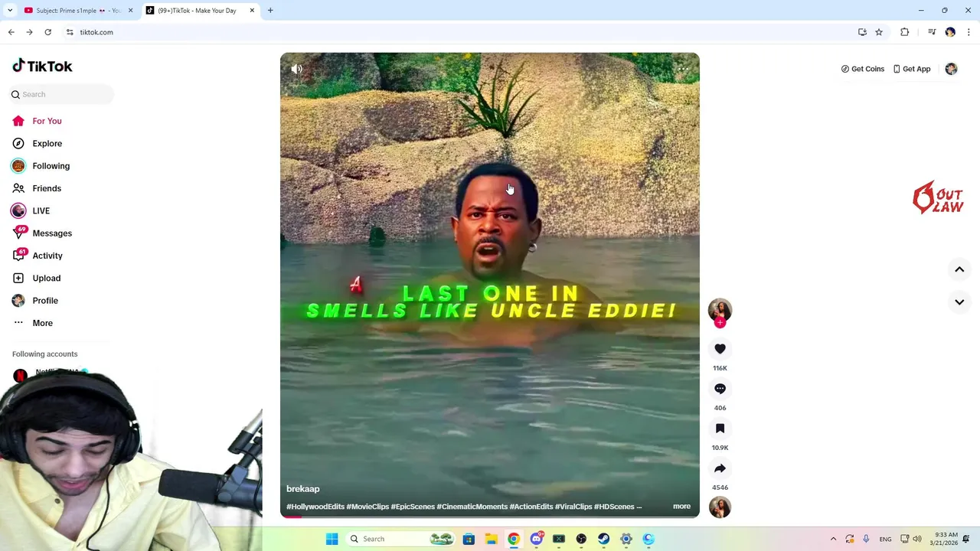
Task: Click the #HollywoodEdits hashtag
Action: tap(315, 507)
